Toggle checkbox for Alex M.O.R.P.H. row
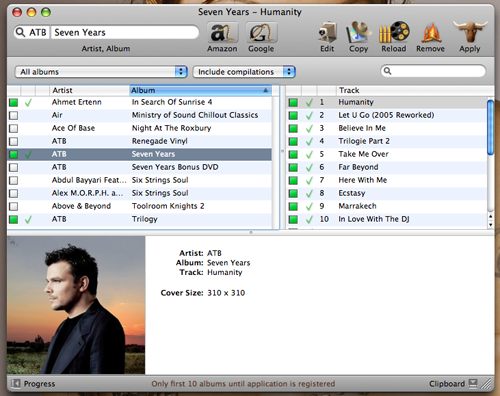Image resolution: width=500 pixels, height=396 pixels. (14, 193)
